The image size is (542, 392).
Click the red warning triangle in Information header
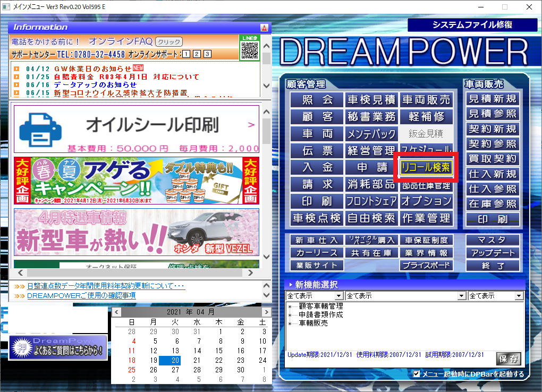264,28
